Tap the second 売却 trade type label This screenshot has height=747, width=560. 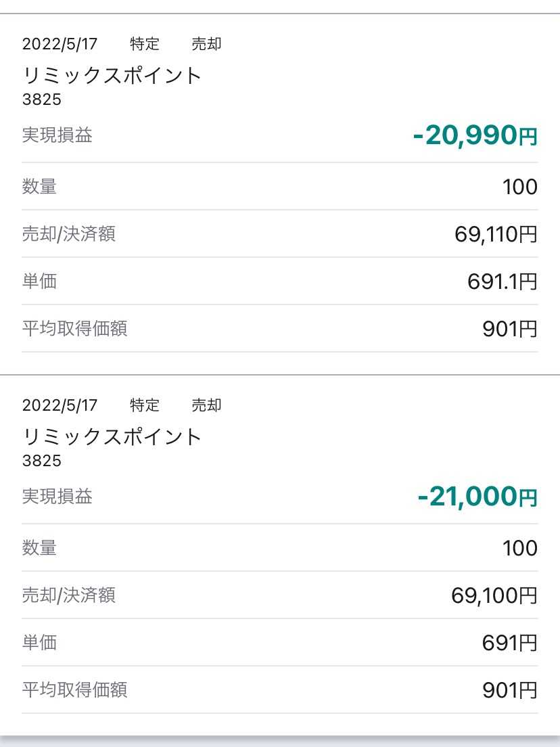(x=206, y=405)
